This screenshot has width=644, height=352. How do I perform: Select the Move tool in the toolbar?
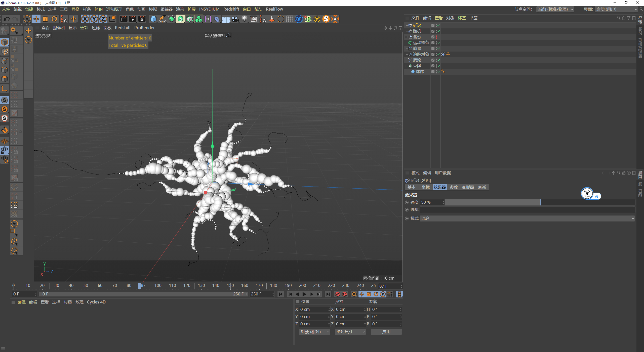pos(36,19)
